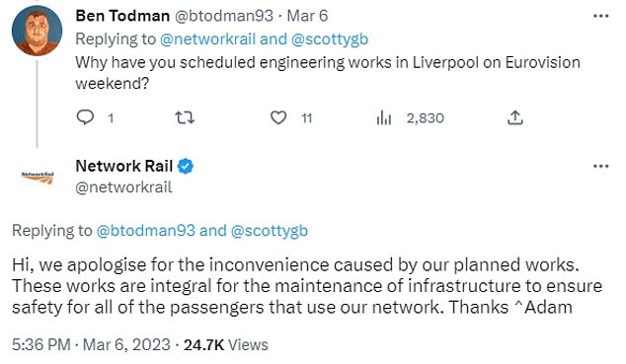Open @scottygb mention in Ben's tweet

[330, 39]
